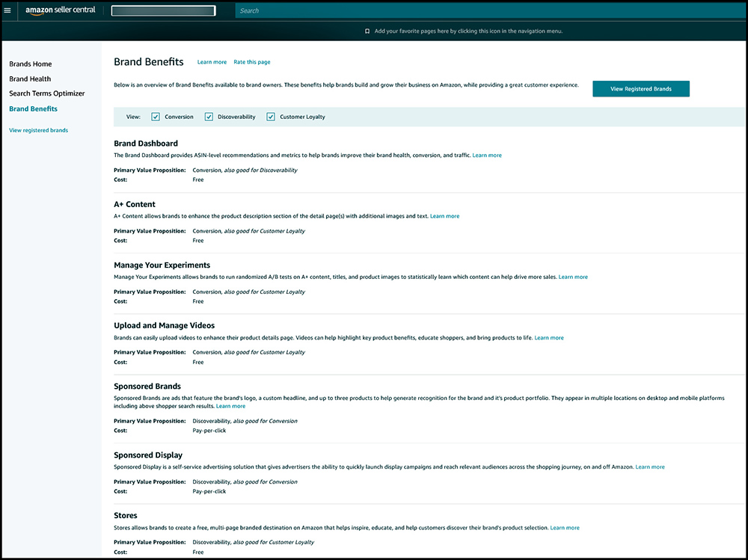Open the account selector dropdown box
Image resolution: width=748 pixels, height=560 pixels.
click(x=163, y=10)
